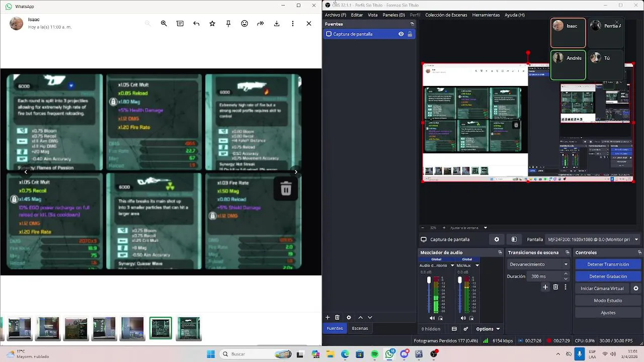Screen dimensions: 644x362
Task: React with emoji in WhatsApp viewer
Action: [245, 24]
